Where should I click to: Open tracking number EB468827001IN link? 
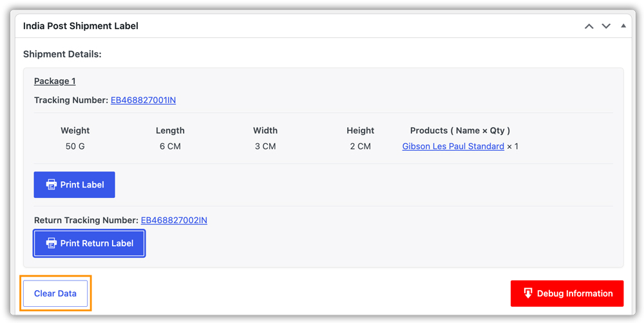tap(144, 101)
